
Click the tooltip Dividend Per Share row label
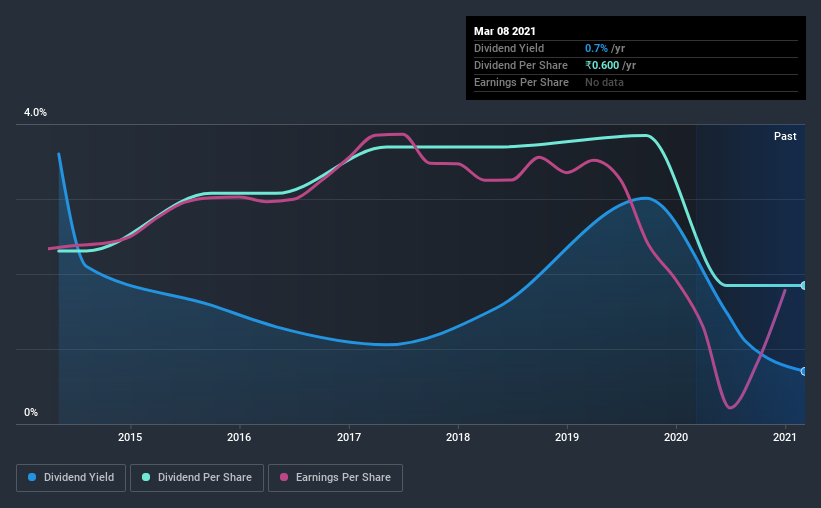(x=520, y=65)
